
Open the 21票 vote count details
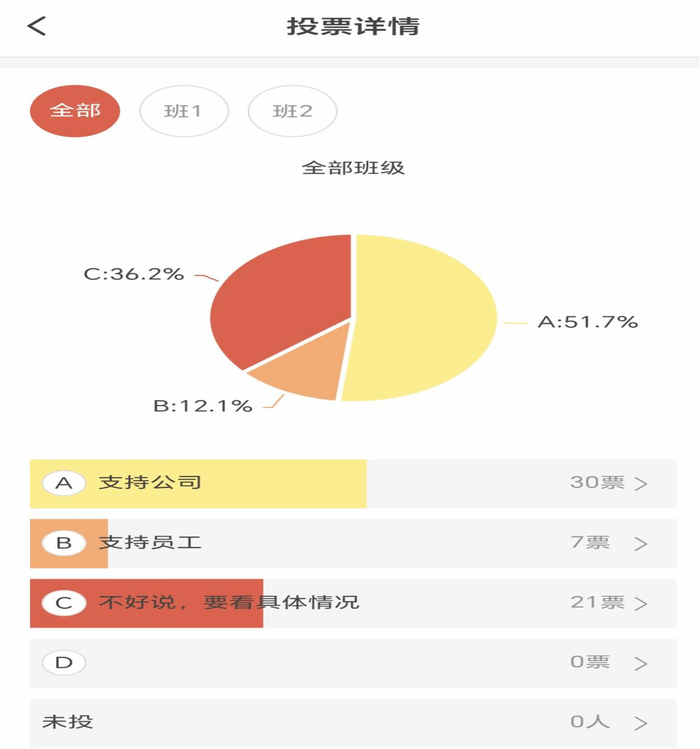pyautogui.click(x=597, y=602)
